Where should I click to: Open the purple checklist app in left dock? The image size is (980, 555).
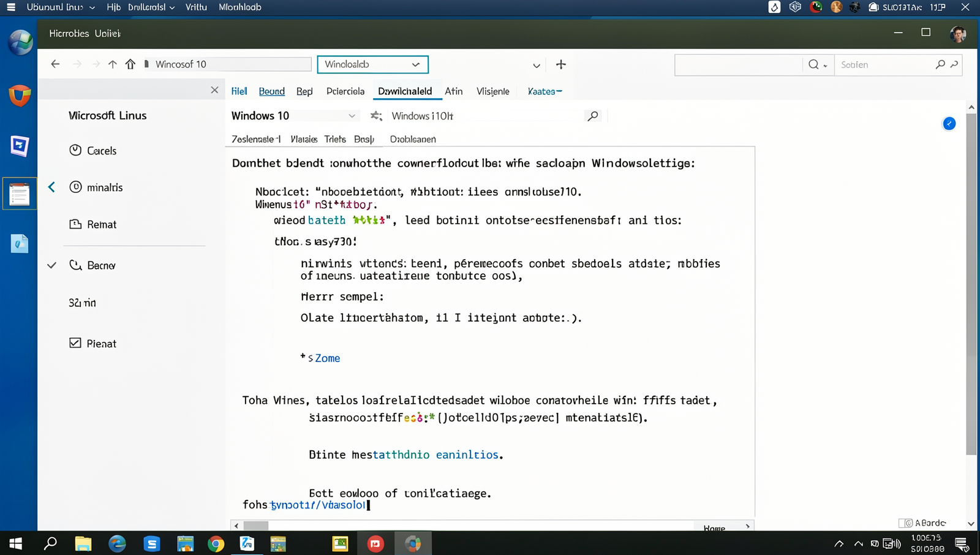click(x=20, y=146)
